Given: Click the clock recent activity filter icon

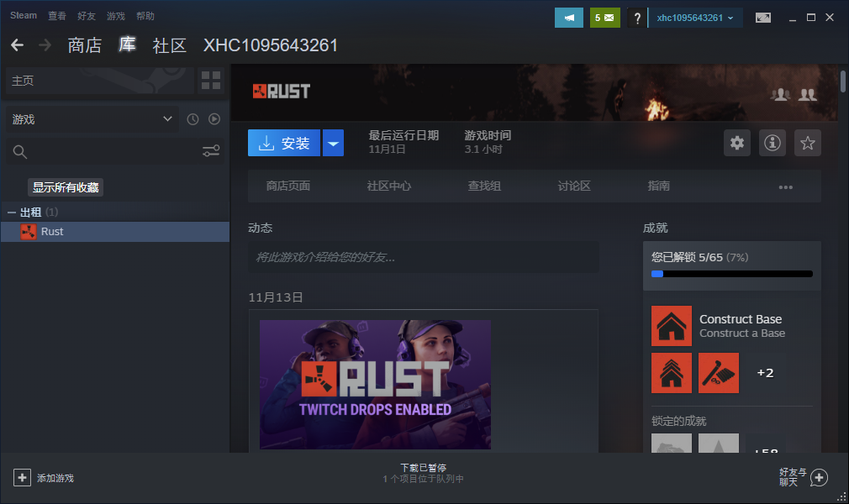Looking at the screenshot, I should [192, 119].
